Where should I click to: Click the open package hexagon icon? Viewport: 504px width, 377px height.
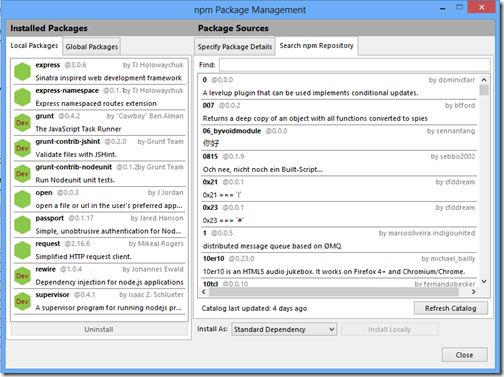(x=22, y=199)
